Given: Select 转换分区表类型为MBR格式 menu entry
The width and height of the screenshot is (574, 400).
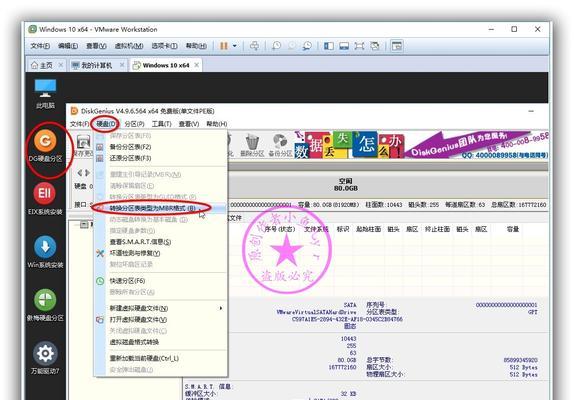Looking at the screenshot, I should pos(160,208).
